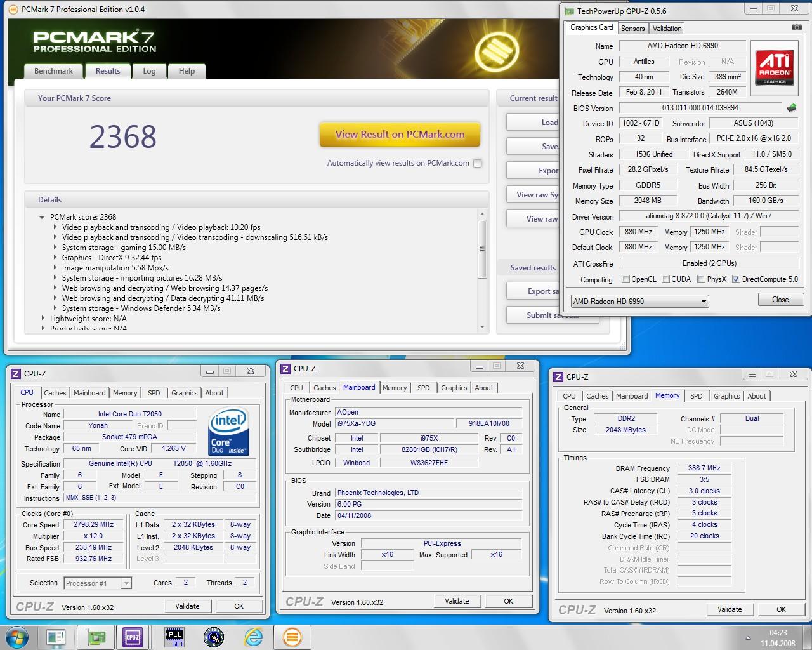Click the taskbar clock showing 04:23
The image size is (812, 650).
[778, 637]
